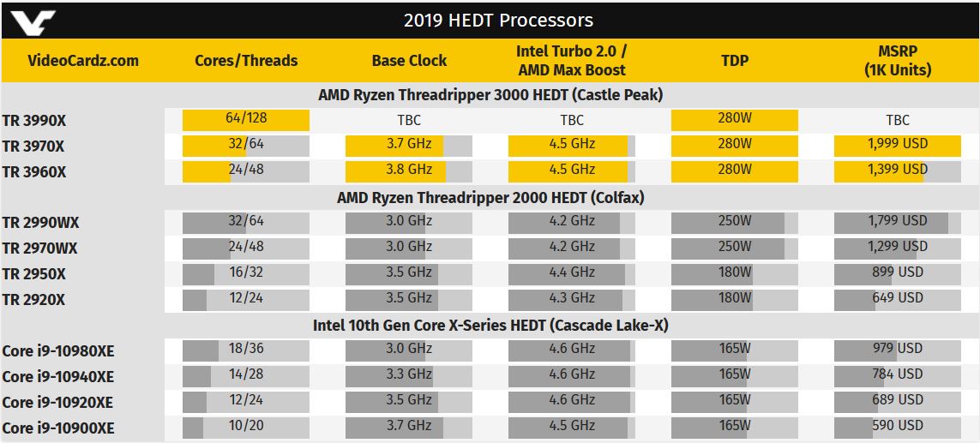Screen dimensions: 980x443
Task: Select the TR 2990WX row label
Action: click(40, 223)
